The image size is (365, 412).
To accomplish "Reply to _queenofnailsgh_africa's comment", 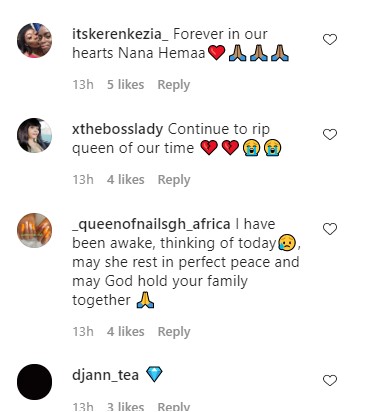I will [x=174, y=332].
